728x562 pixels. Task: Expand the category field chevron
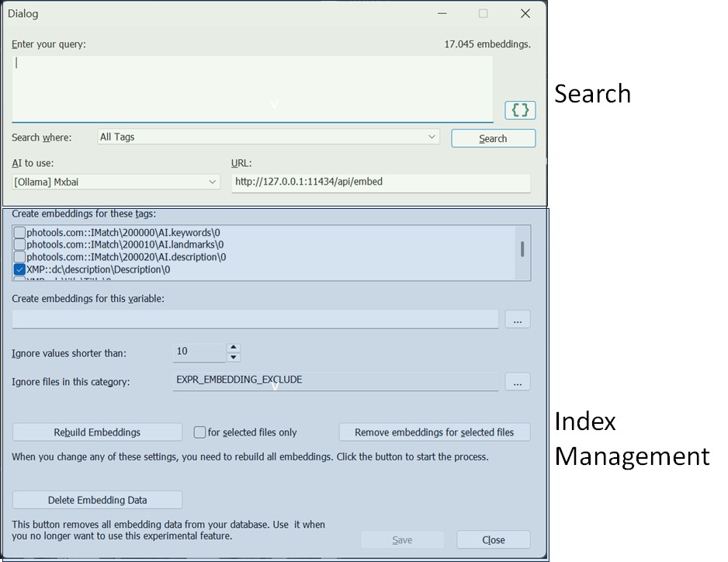[274, 387]
